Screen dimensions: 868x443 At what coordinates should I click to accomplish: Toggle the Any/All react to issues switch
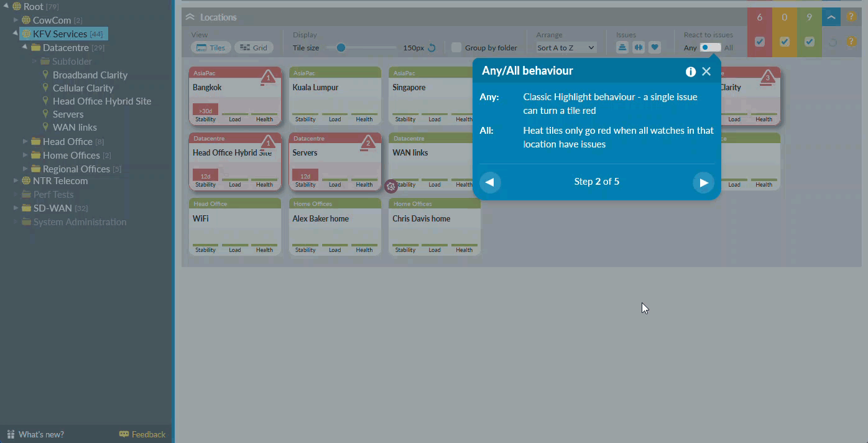pos(710,47)
